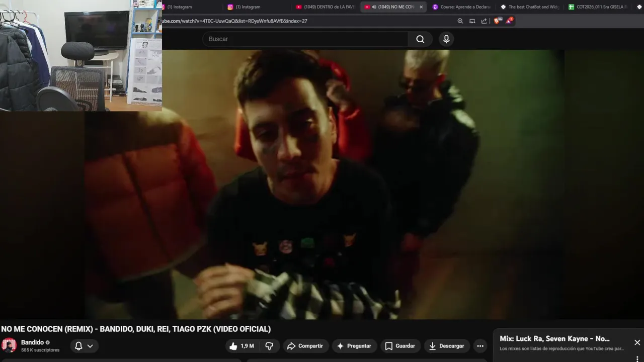Switch to The best ChatBot tab
The width and height of the screenshot is (644, 362).
click(x=530, y=7)
